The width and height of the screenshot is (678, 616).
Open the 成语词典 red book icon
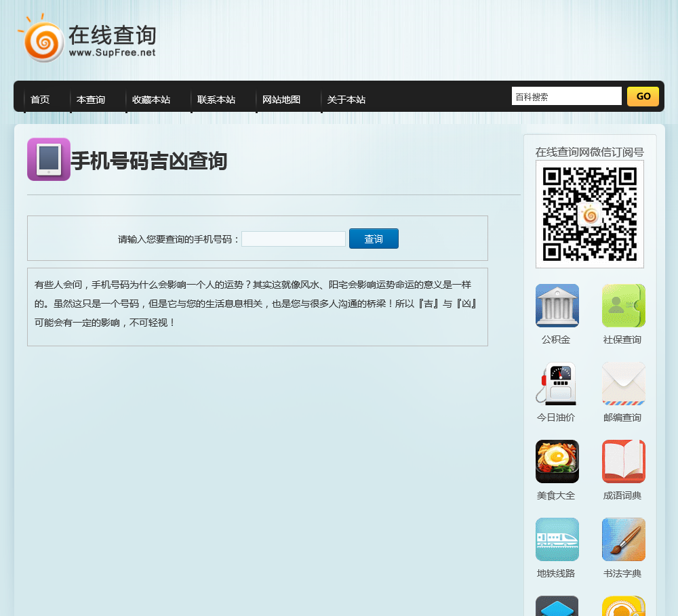tap(624, 461)
